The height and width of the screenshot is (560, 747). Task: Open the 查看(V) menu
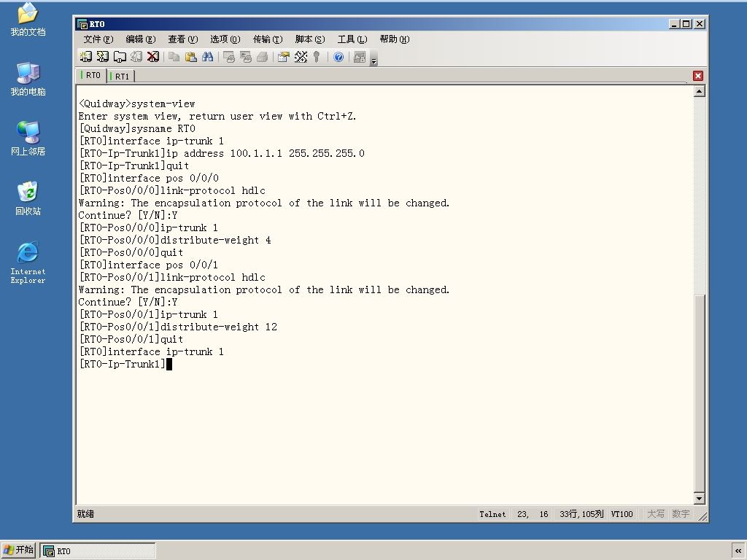[183, 39]
